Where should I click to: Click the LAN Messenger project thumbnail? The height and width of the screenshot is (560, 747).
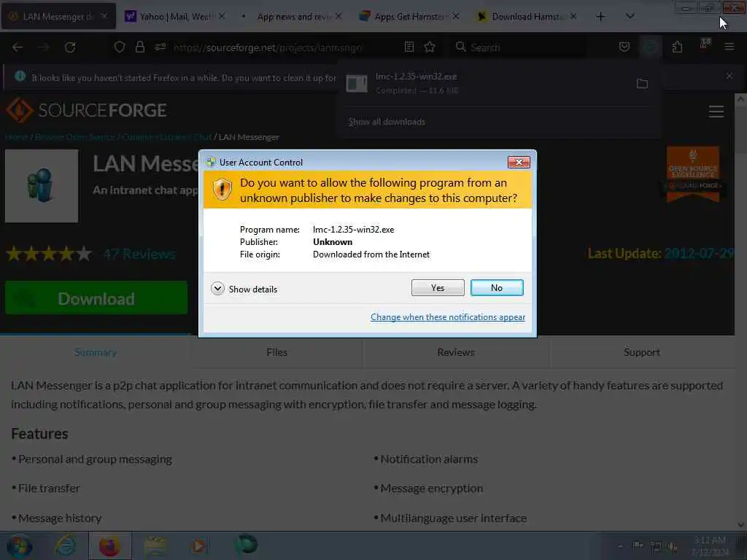click(42, 186)
